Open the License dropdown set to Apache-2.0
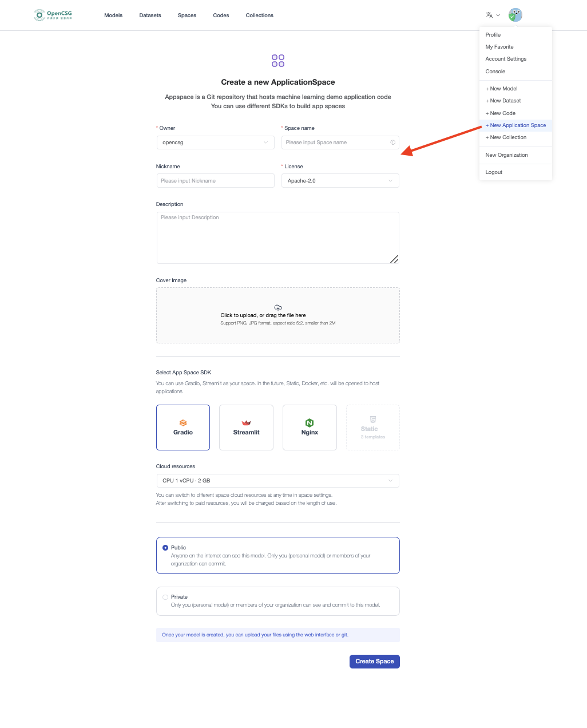 (340, 180)
